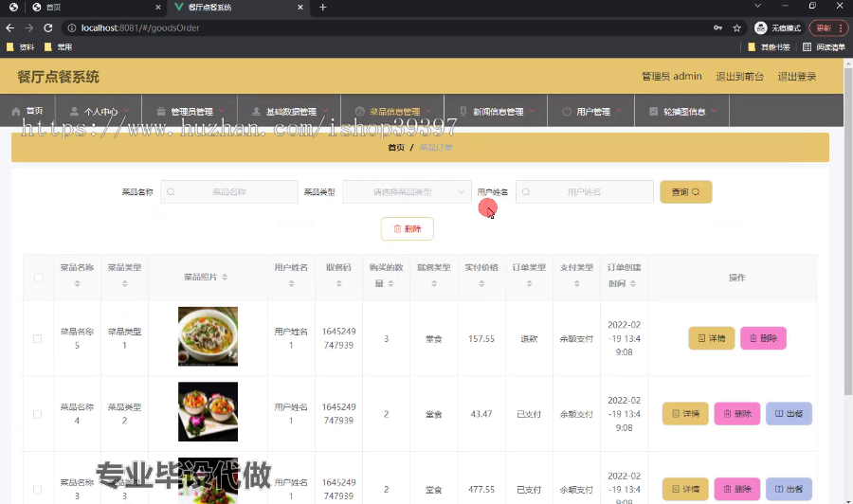Screen dimensions: 853x504
Task: Click the localhost address bar URL
Action: [140, 27]
